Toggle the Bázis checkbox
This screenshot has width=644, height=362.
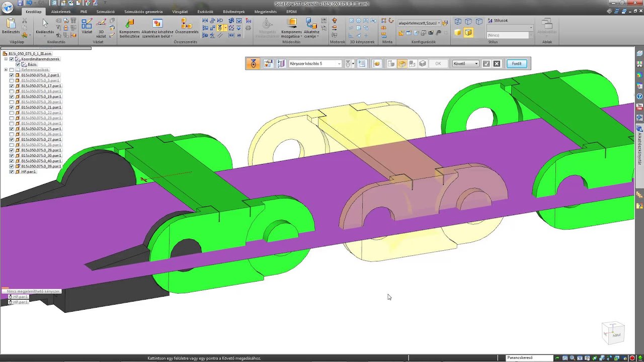click(18, 65)
